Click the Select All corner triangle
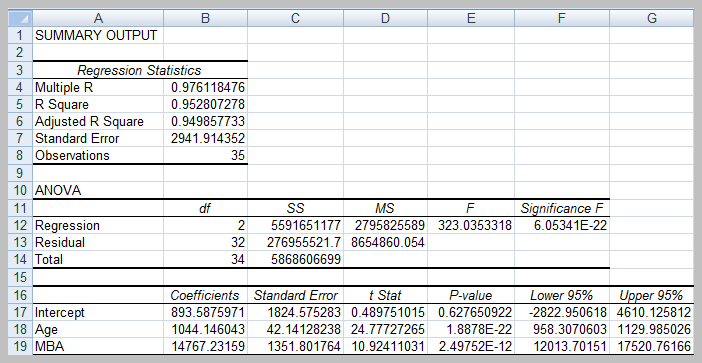Screen dimensions: 702x363 pos(21,18)
